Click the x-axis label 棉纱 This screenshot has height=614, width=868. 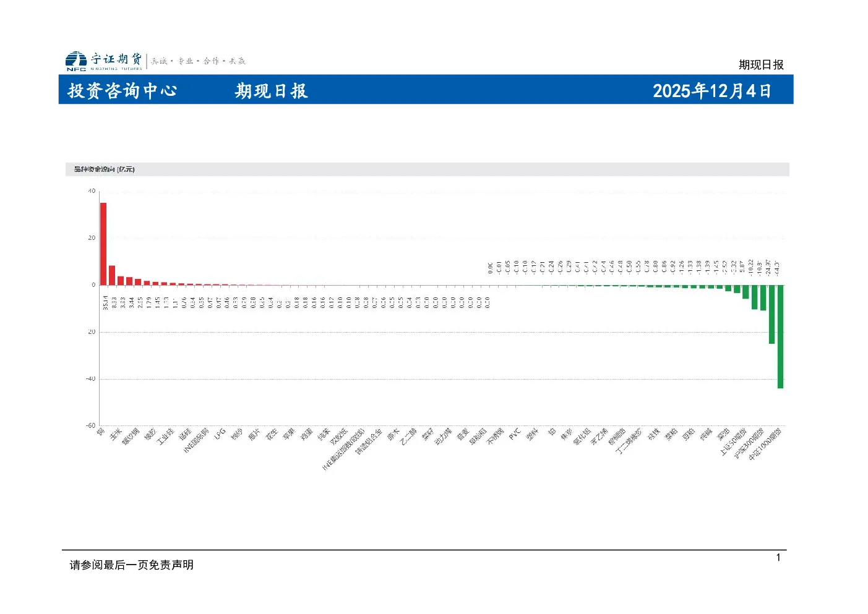pyautogui.click(x=237, y=434)
